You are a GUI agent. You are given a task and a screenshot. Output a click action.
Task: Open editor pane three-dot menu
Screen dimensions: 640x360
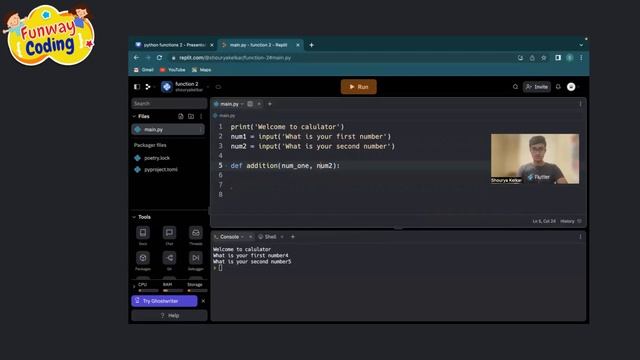pyautogui.click(x=580, y=104)
